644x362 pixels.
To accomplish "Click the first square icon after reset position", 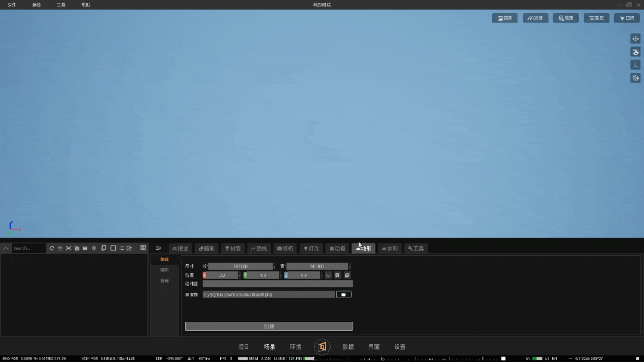I will pyautogui.click(x=338, y=276).
